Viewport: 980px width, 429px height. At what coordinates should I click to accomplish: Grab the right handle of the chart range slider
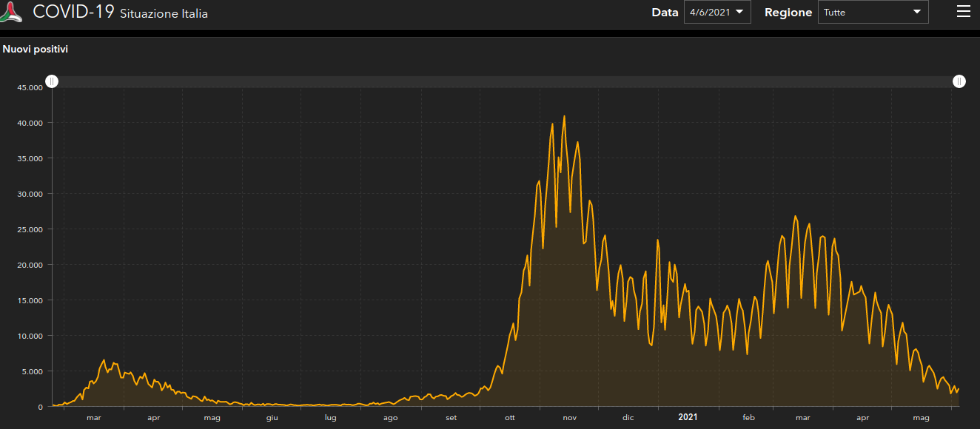(959, 81)
